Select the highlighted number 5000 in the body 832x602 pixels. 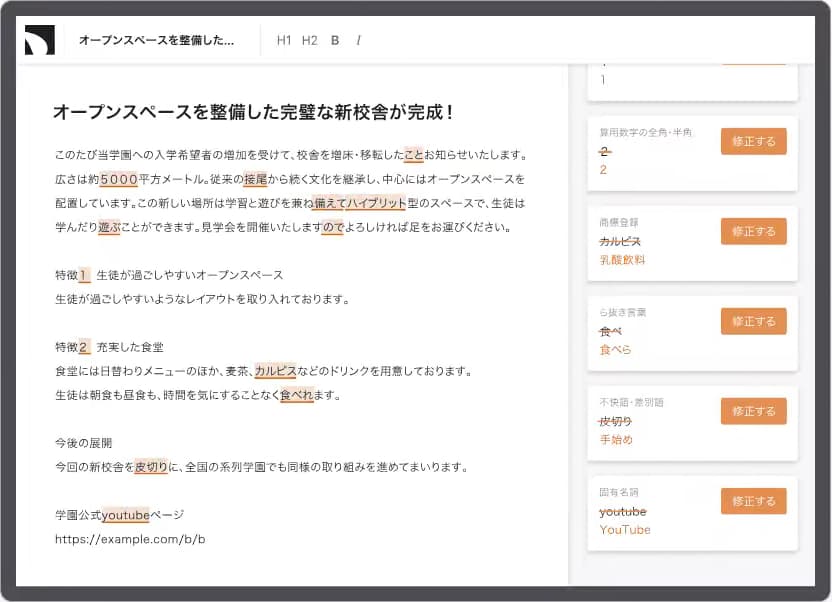coord(119,179)
